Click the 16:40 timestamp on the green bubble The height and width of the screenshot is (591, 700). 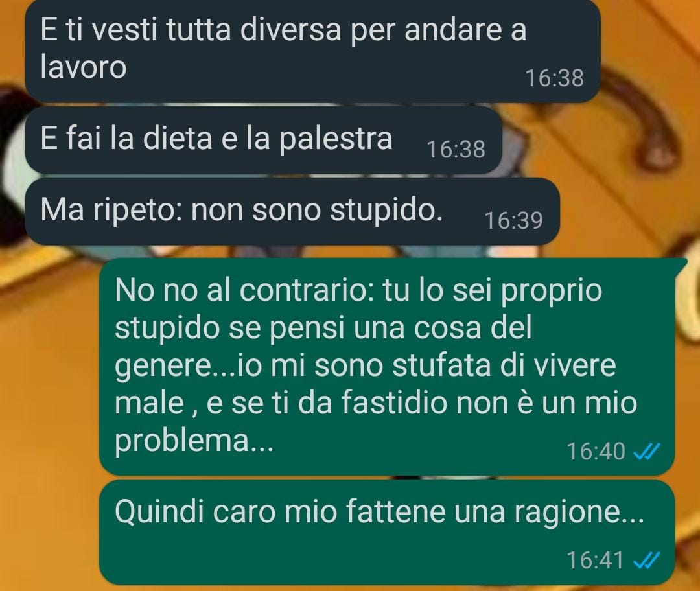coord(596,451)
